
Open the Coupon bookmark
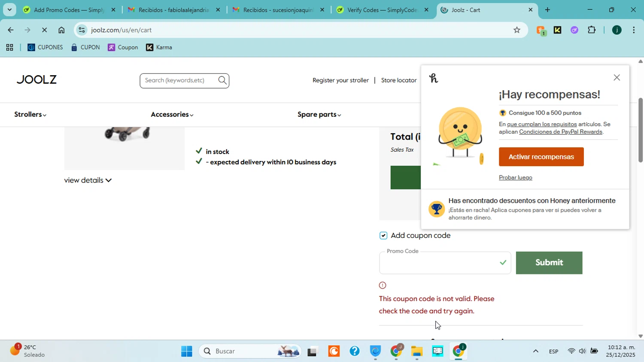(x=123, y=48)
